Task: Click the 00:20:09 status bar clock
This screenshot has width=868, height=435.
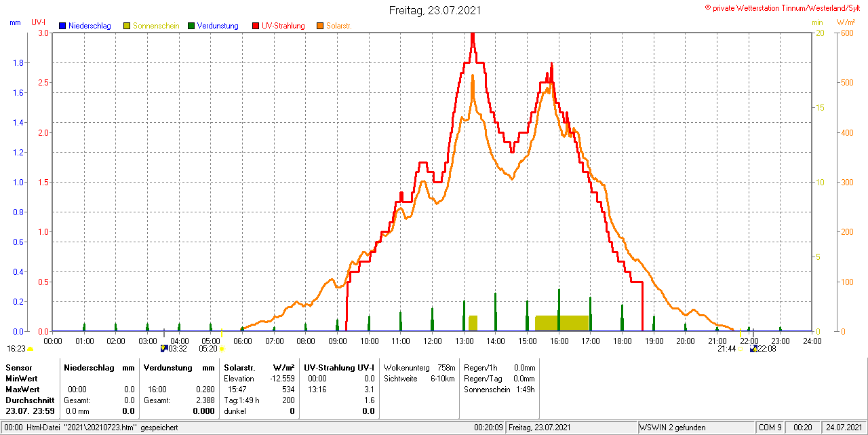Action: (488, 428)
